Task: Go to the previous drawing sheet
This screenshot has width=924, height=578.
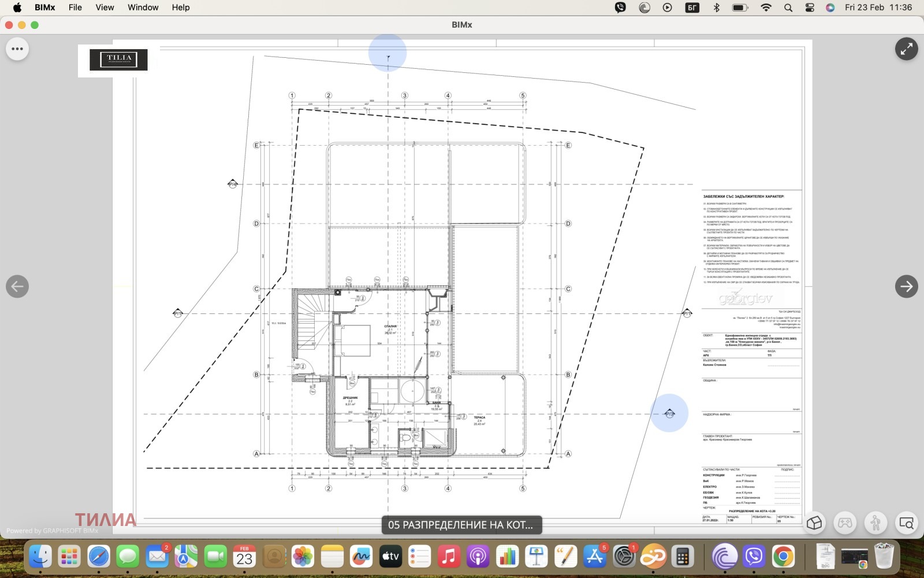Action: [x=17, y=286]
